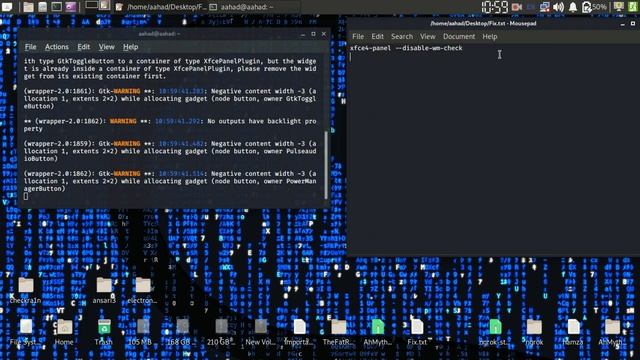Select the green AhMyth... file icon
The height and width of the screenshot is (360, 640).
point(378,332)
